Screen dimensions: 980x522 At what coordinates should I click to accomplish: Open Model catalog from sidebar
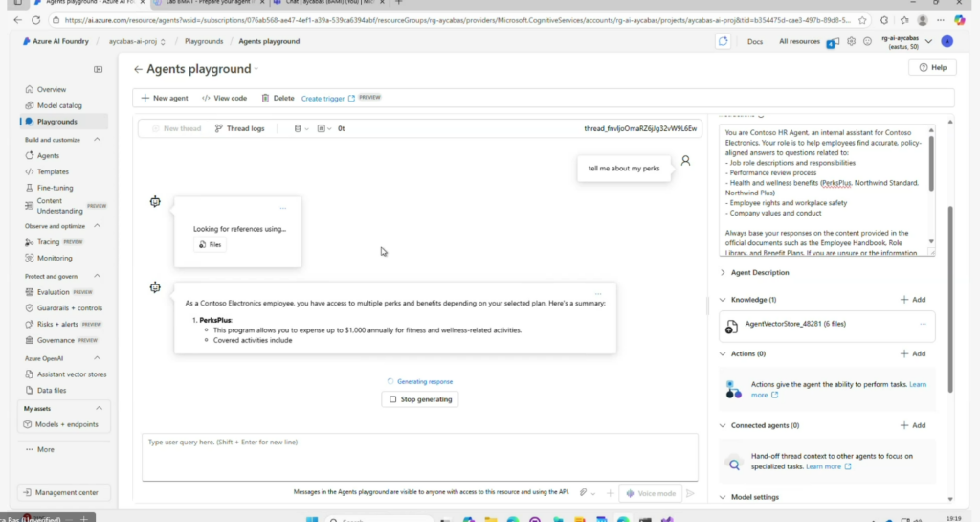click(59, 105)
